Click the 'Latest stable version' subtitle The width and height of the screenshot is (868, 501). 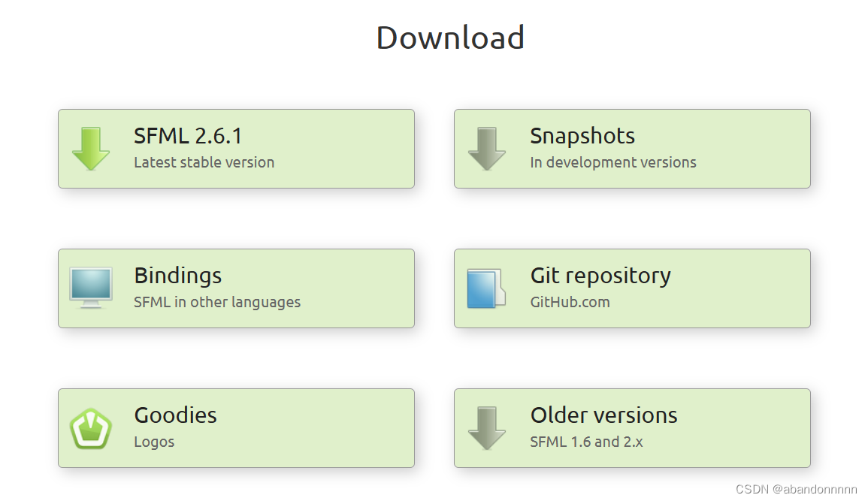[204, 162]
